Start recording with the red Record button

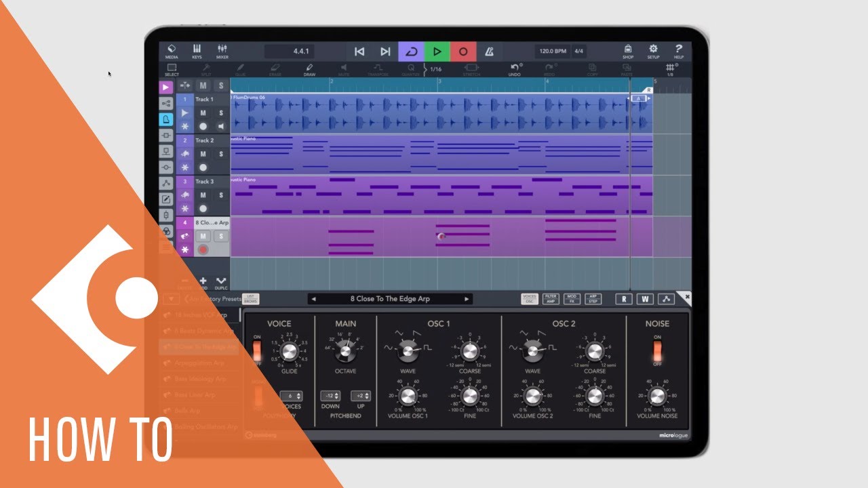463,52
